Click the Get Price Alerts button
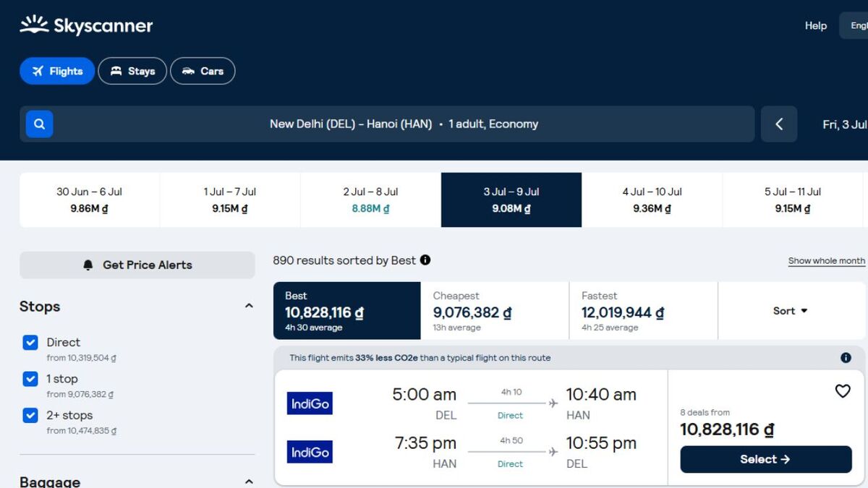This screenshot has height=488, width=868. point(137,265)
